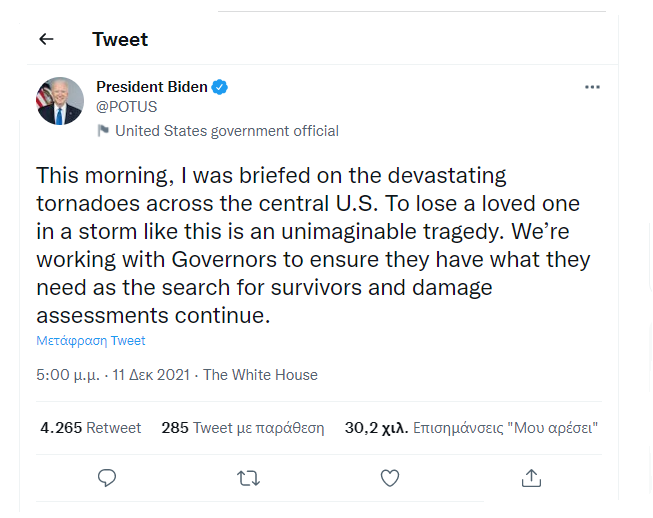
Task: Reply with the speech bubble icon
Action: point(107,478)
